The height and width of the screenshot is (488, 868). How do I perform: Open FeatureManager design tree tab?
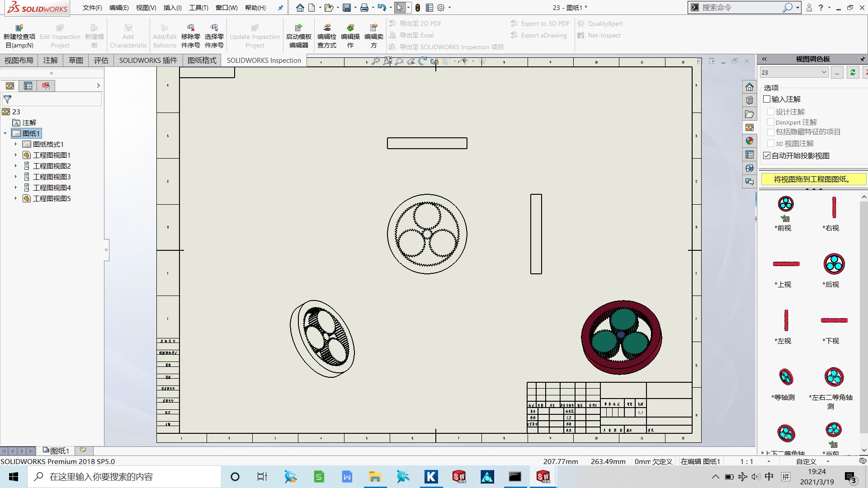click(x=10, y=86)
